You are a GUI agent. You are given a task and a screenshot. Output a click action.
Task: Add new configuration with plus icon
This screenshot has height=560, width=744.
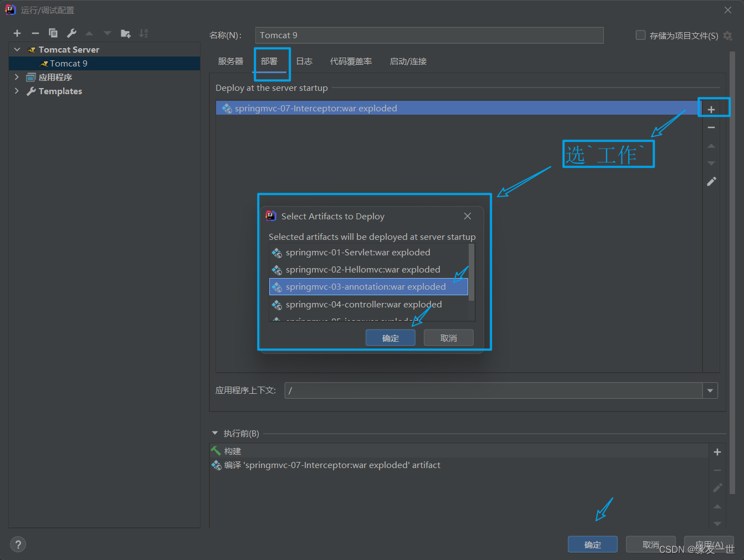(17, 33)
